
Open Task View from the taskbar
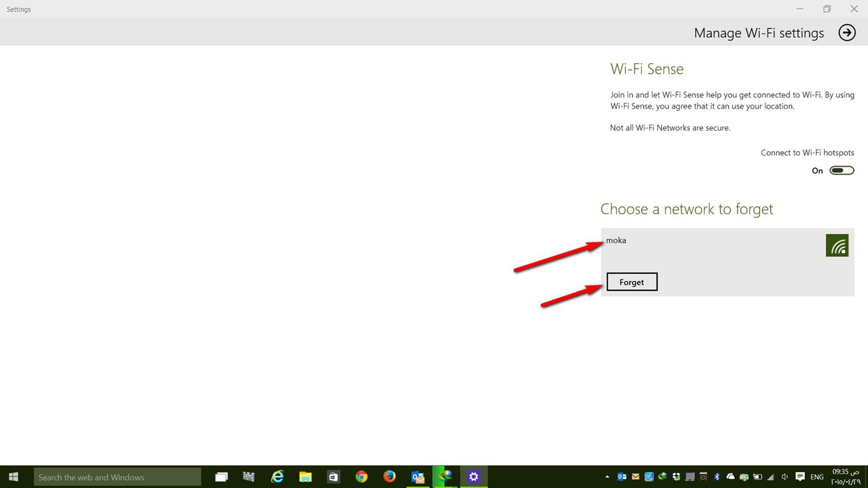coord(221,477)
